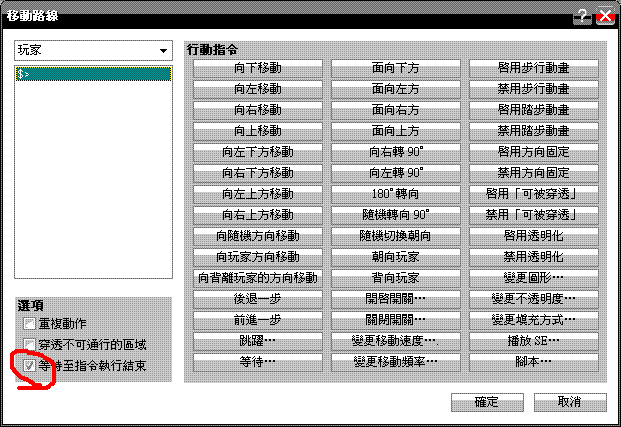Open the 跳躍… dialog
Screen dimensions: 621x427
pyautogui.click(x=257, y=341)
